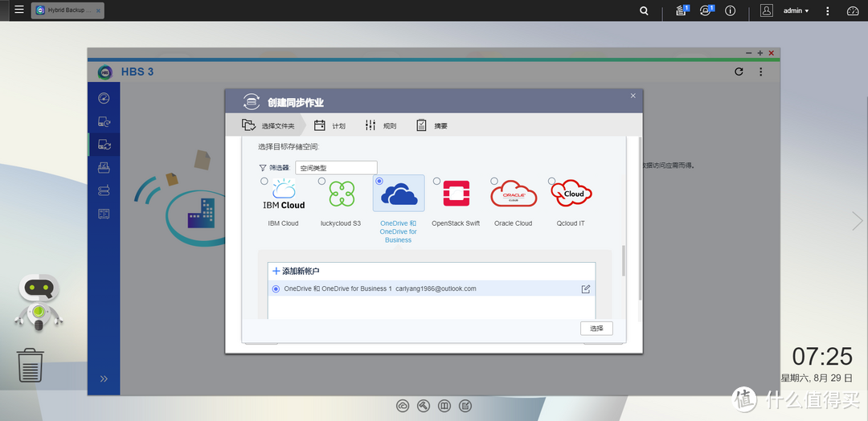This screenshot has height=421, width=868.
Task: Click the feedback pencil icon in bottom dock
Action: click(465, 406)
